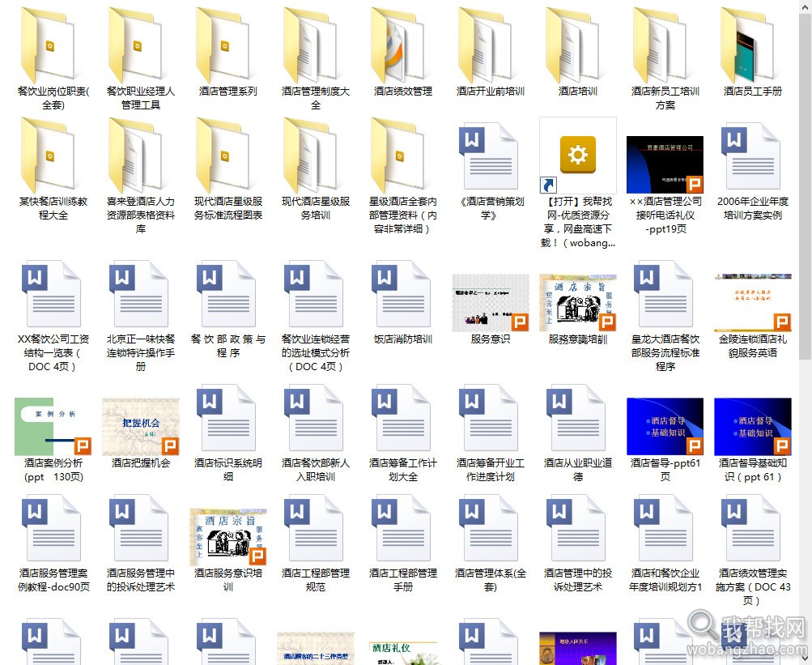Click the file name 酒店服务管理案例教程-doc90页
The width and height of the screenshot is (812, 665).
(53, 580)
